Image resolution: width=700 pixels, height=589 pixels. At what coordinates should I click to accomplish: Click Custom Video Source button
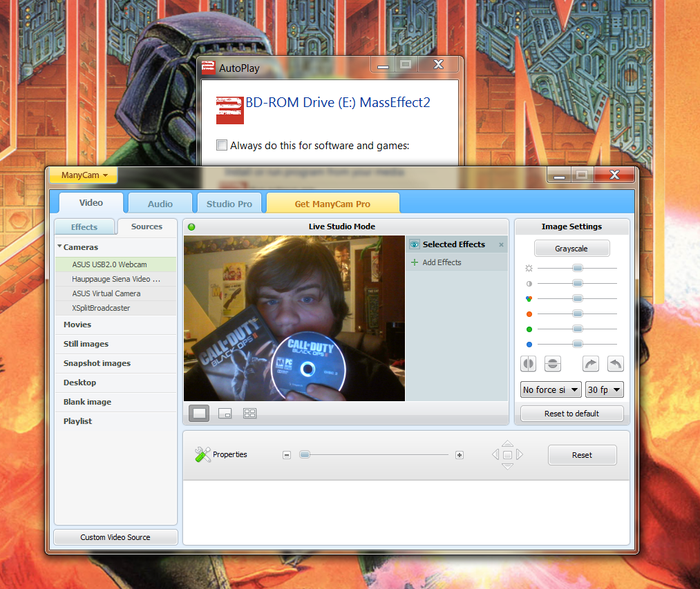[115, 537]
